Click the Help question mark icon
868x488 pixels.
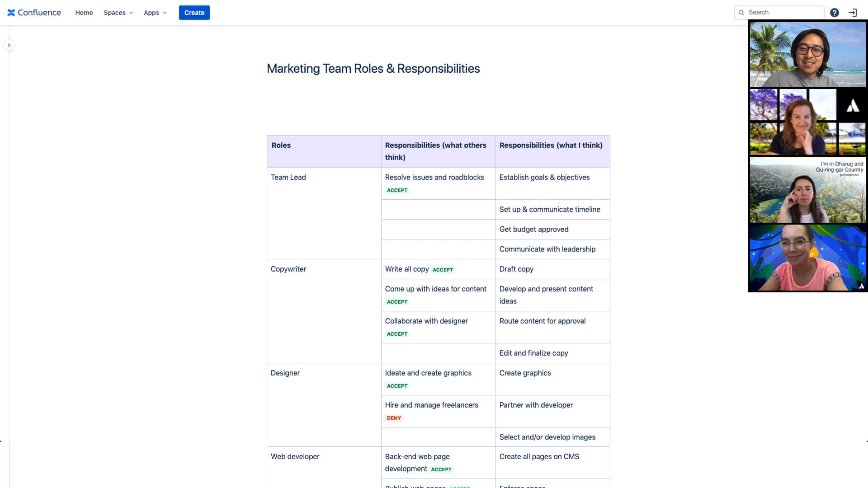tap(834, 13)
